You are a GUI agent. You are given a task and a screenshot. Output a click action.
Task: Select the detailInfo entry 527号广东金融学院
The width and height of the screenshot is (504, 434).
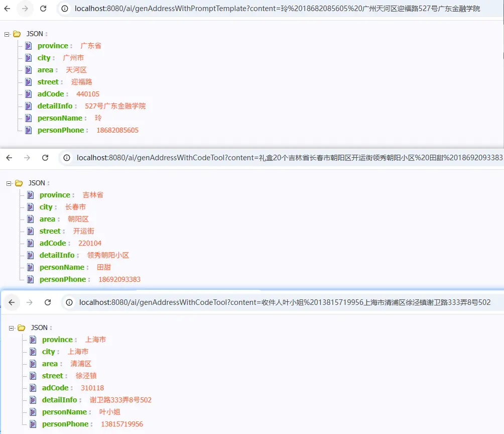(115, 106)
